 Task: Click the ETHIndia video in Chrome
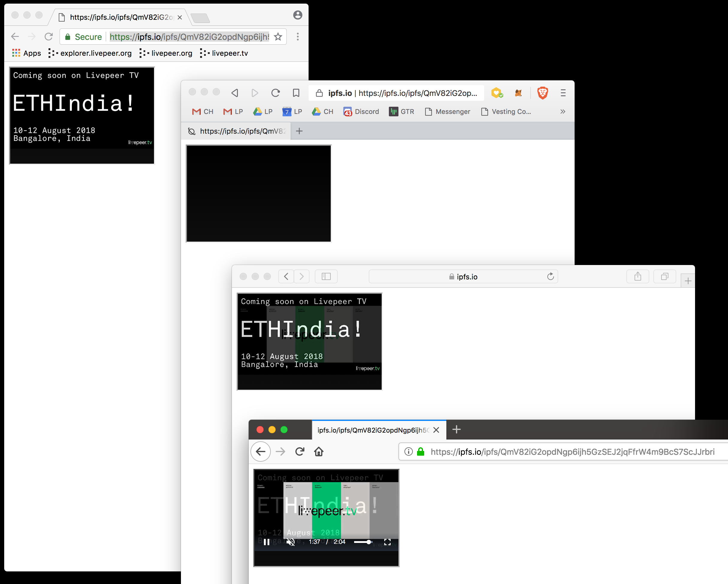click(x=82, y=115)
